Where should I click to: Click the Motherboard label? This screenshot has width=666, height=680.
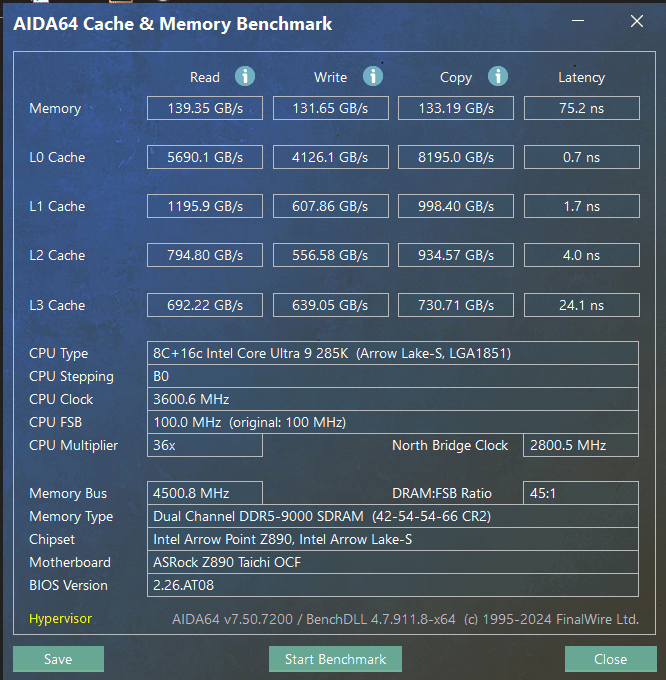pos(70,562)
